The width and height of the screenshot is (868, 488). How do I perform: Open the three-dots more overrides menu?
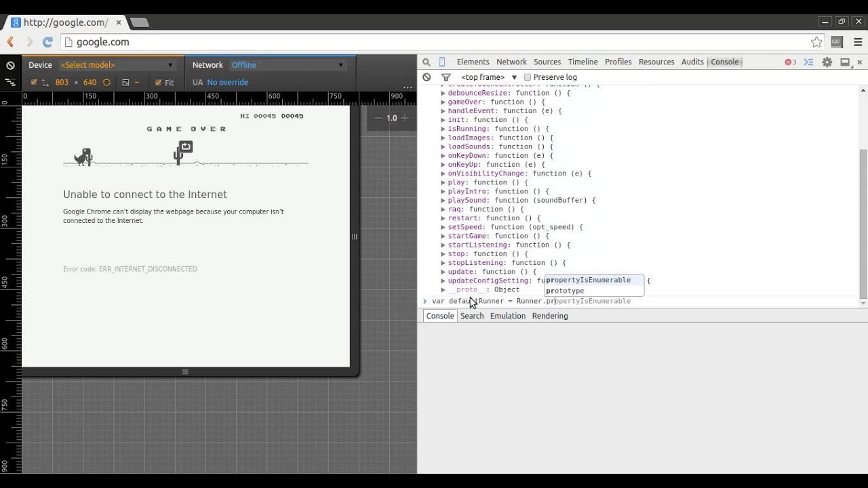(408, 87)
